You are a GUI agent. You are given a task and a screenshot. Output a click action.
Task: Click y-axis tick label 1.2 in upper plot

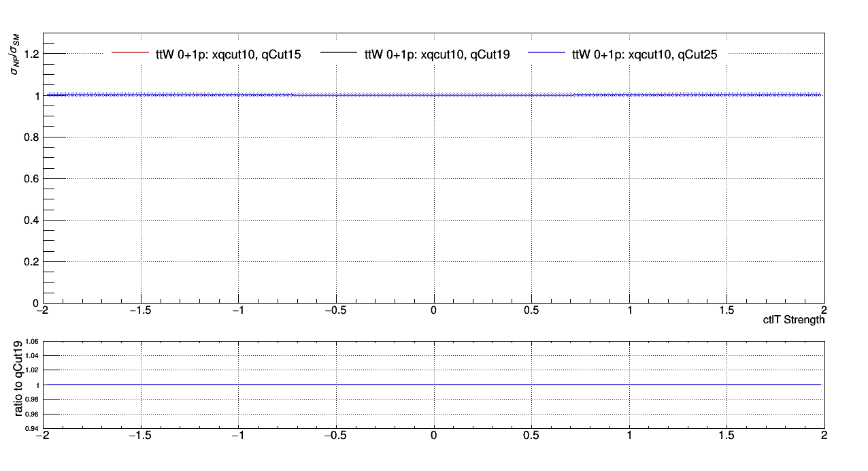pyautogui.click(x=31, y=54)
